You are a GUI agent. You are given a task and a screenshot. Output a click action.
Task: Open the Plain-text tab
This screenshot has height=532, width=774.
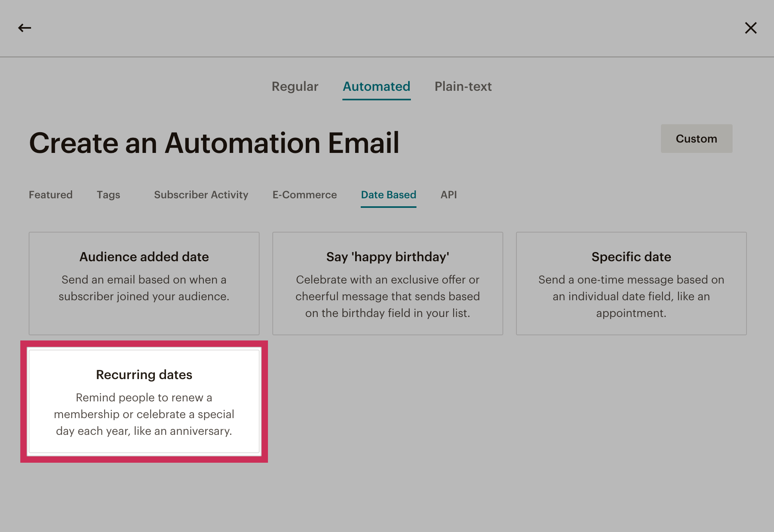[x=463, y=86]
